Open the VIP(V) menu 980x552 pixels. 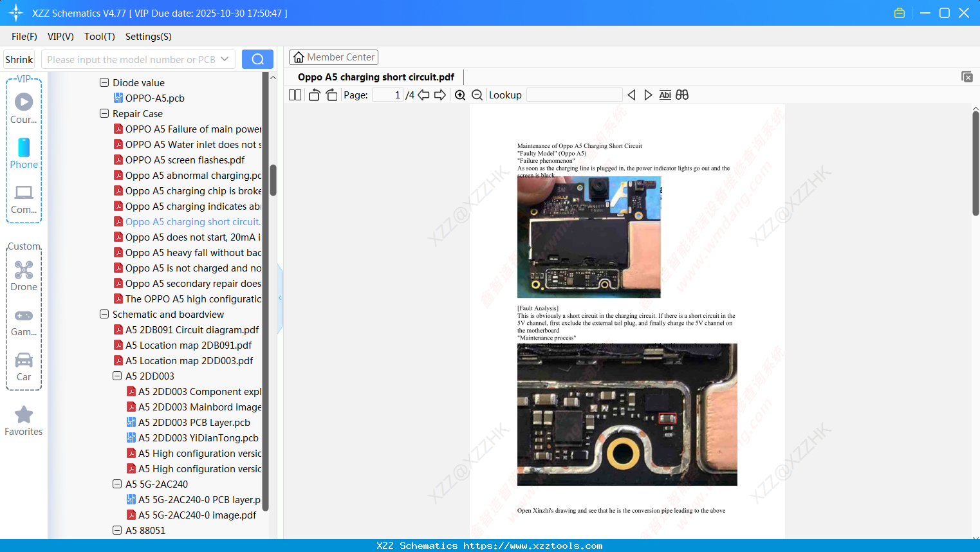point(60,37)
